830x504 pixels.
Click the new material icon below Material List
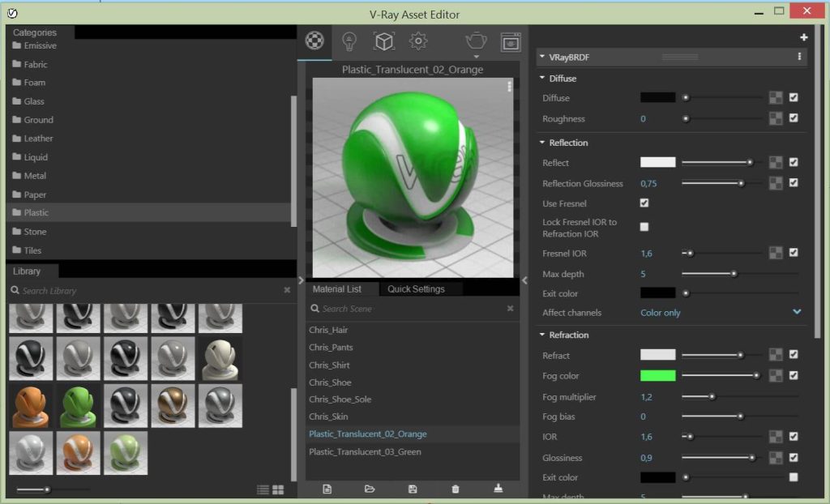click(x=327, y=489)
